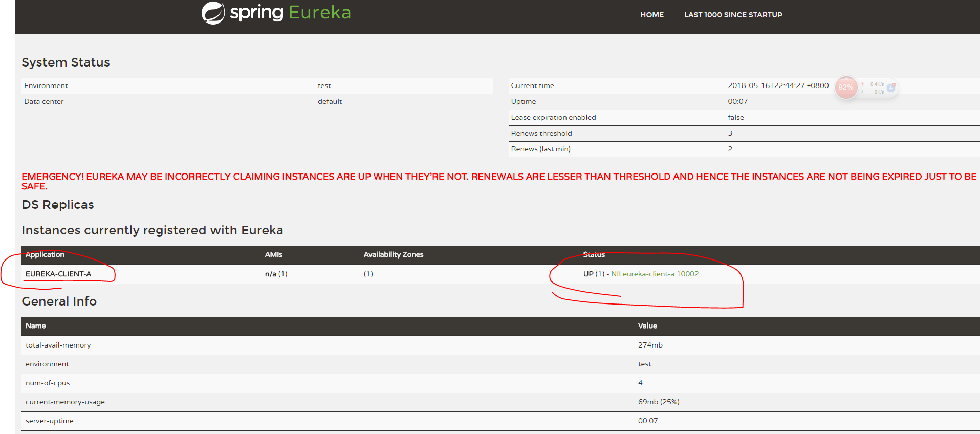The width and height of the screenshot is (980, 434).
Task: Click the 'current-memory-usage' row name
Action: [65, 402]
